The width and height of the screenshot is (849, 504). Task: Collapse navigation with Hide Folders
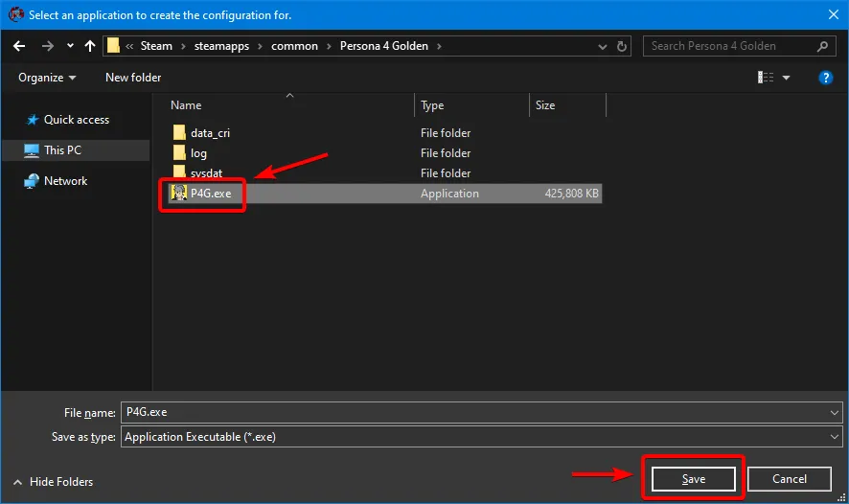point(53,482)
